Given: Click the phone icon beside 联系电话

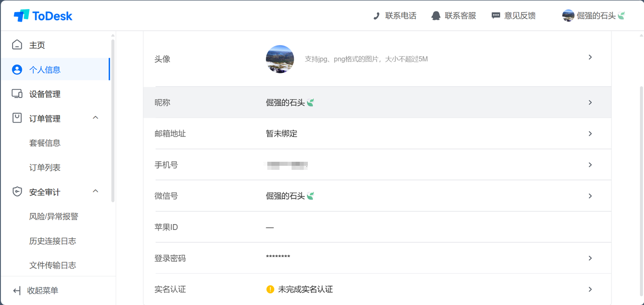Looking at the screenshot, I should click(x=376, y=16).
